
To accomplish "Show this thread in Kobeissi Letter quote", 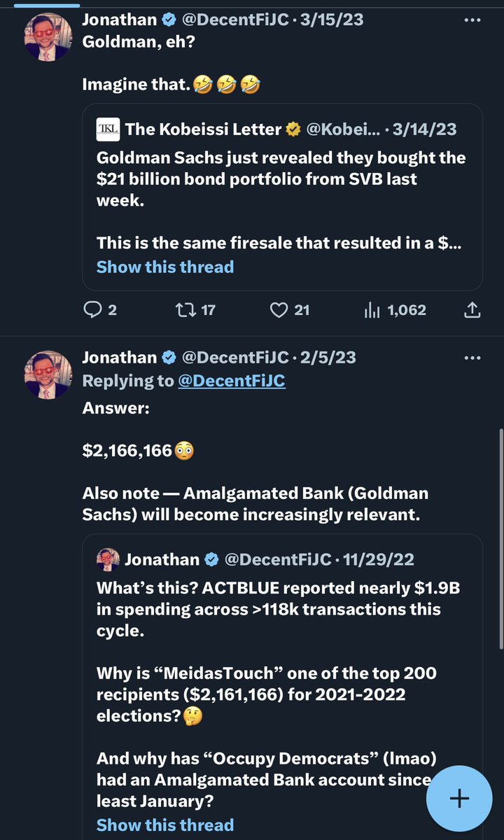I will 165,267.
